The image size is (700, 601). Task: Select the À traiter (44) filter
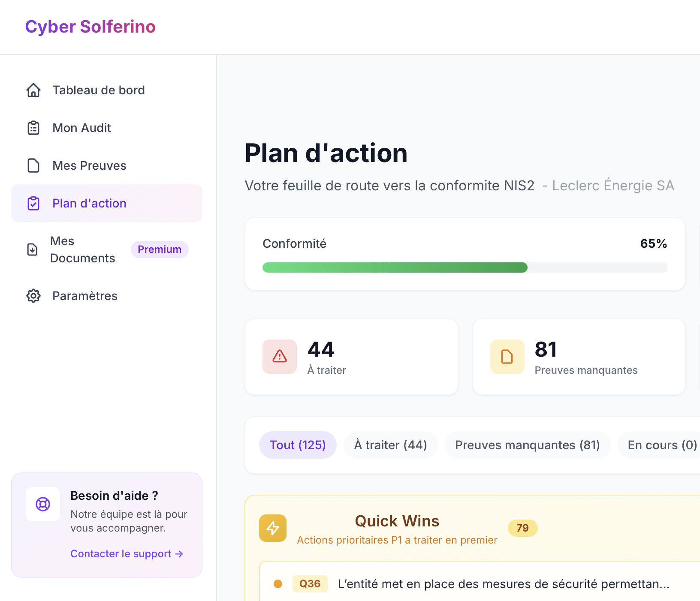pyautogui.click(x=390, y=445)
